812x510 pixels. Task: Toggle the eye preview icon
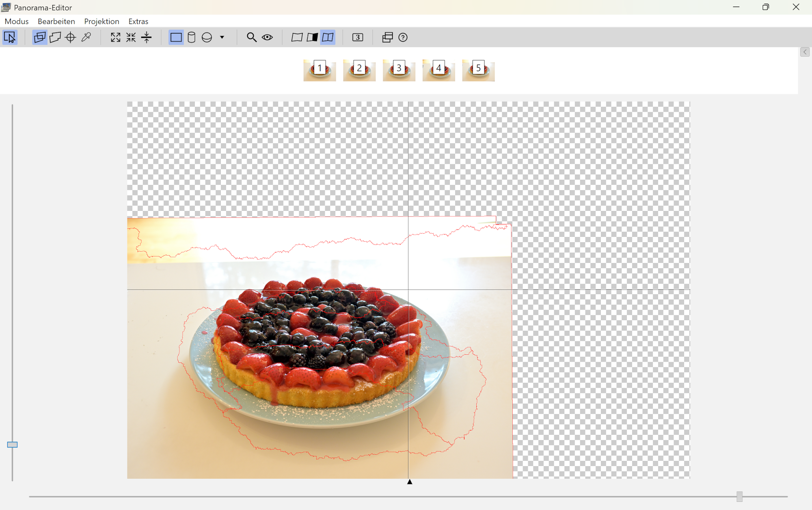pyautogui.click(x=267, y=37)
